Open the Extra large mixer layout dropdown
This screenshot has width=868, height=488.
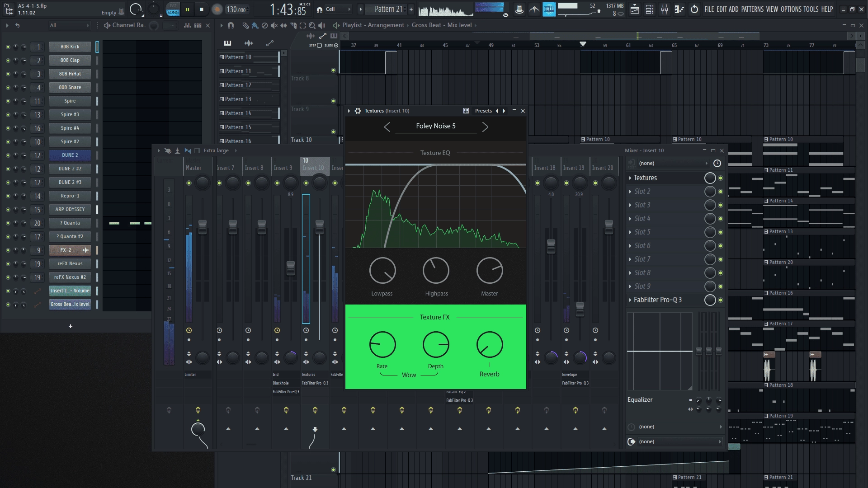(220, 150)
